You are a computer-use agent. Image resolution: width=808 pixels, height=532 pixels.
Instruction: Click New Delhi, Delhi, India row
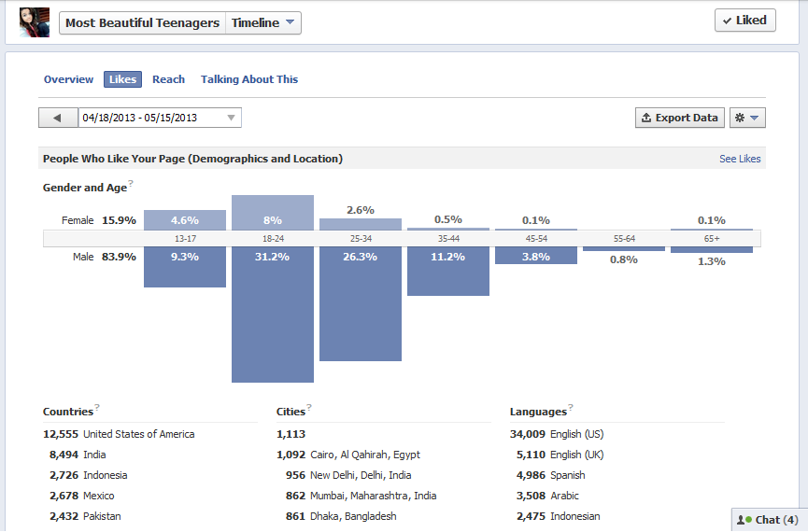[x=348, y=475]
